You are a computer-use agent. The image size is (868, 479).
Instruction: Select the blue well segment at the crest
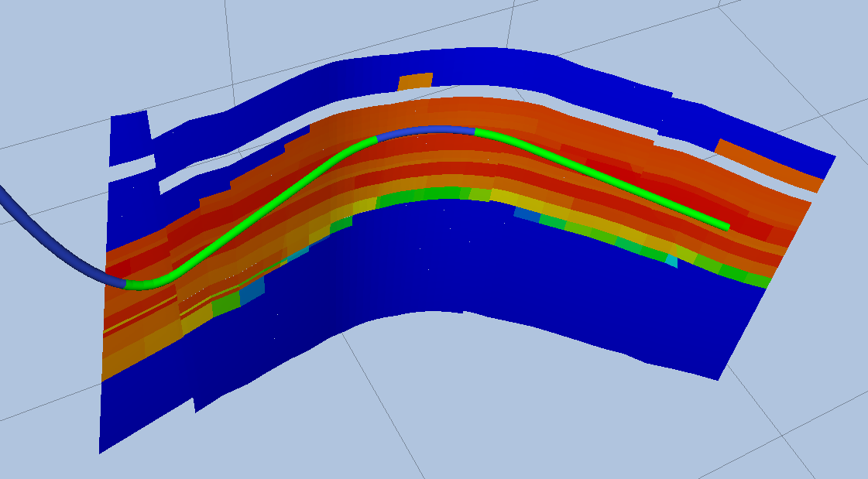426,132
